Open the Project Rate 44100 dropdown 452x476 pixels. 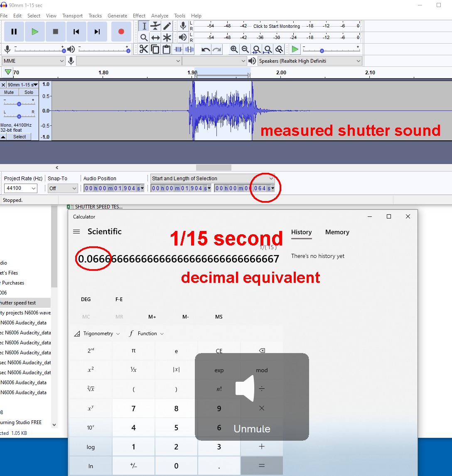pos(21,188)
